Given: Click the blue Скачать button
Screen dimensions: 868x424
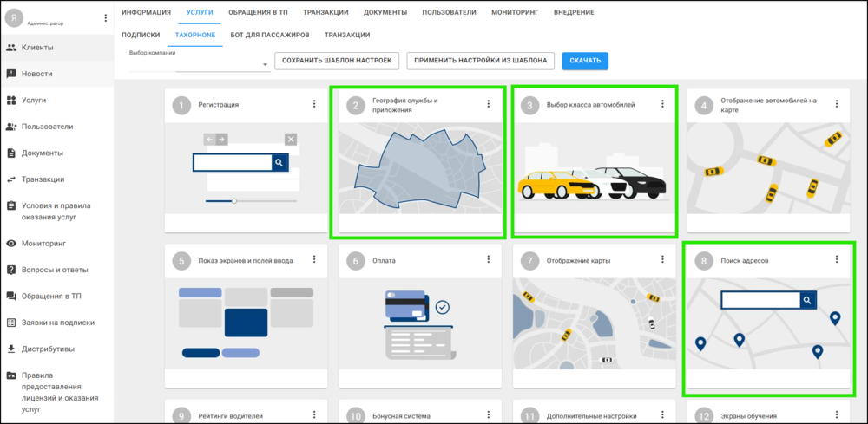Looking at the screenshot, I should (585, 61).
